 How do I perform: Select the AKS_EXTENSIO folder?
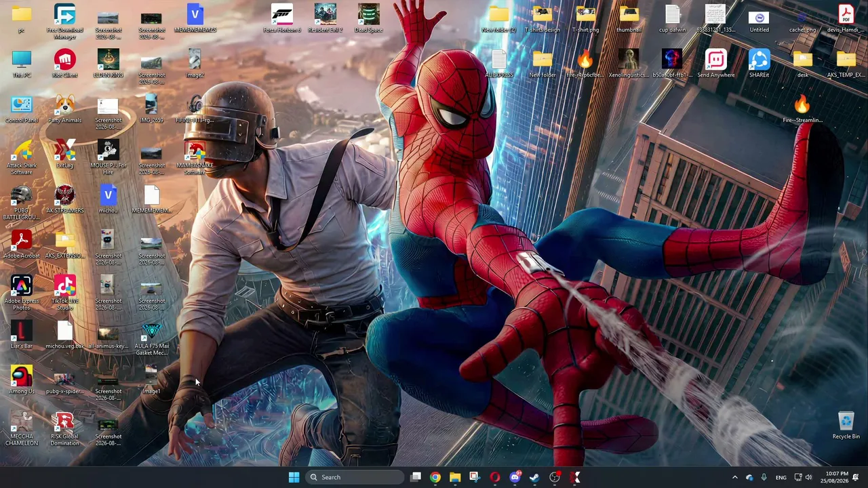point(65,245)
